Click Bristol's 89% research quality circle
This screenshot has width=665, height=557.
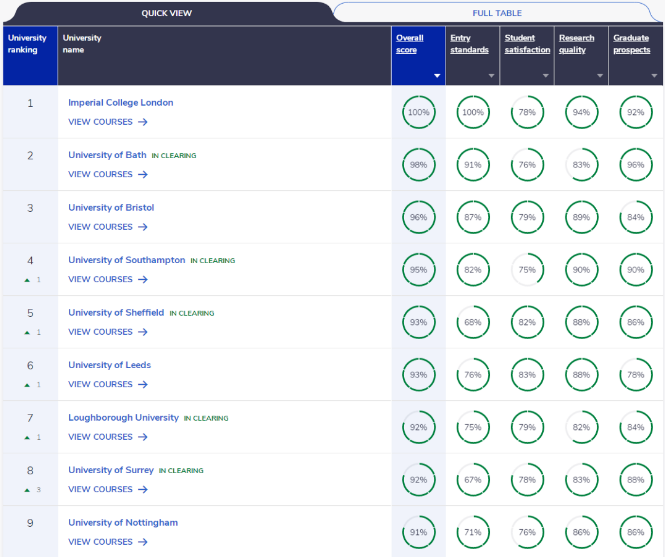tap(581, 218)
